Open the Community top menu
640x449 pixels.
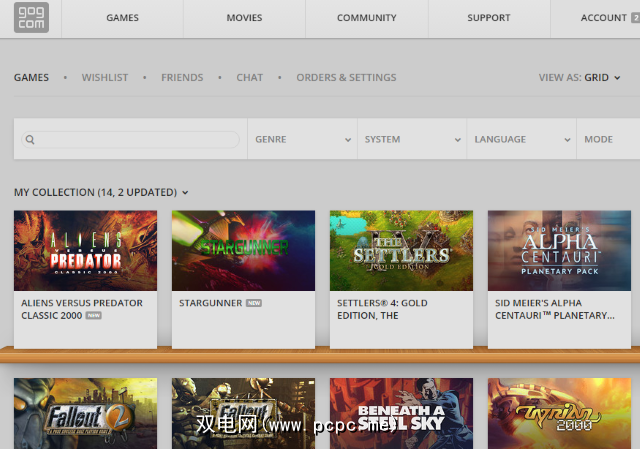367,18
